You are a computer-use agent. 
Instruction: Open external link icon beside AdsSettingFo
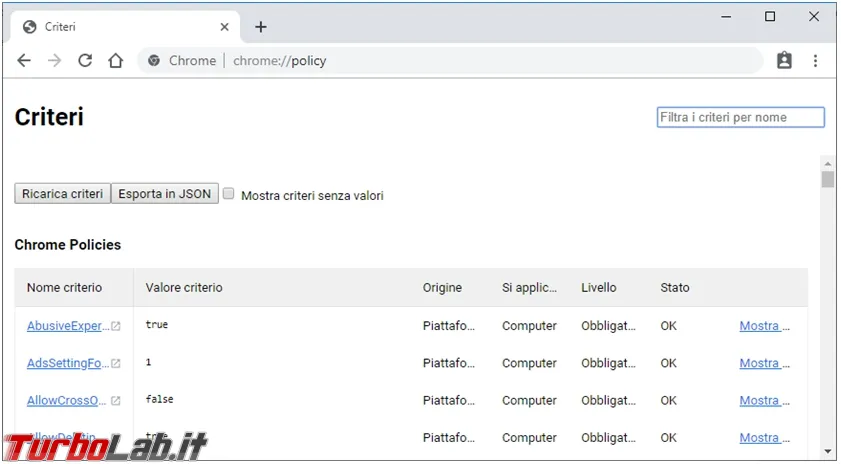point(116,364)
